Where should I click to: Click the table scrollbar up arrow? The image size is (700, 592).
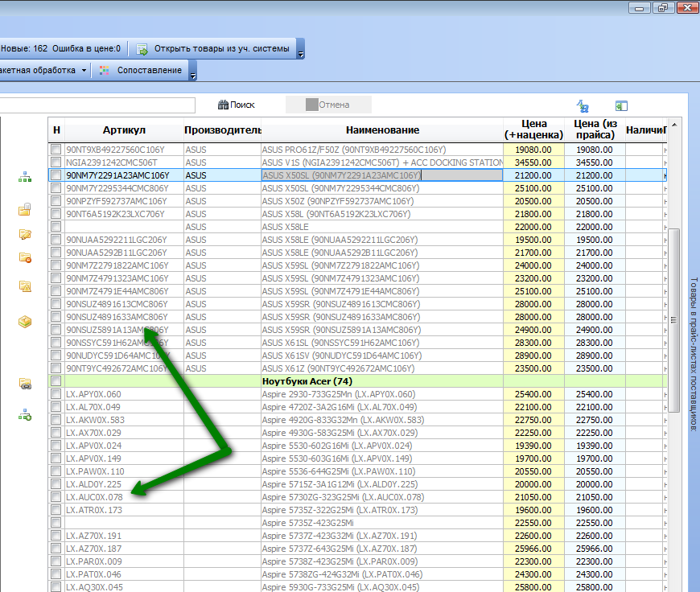(674, 125)
